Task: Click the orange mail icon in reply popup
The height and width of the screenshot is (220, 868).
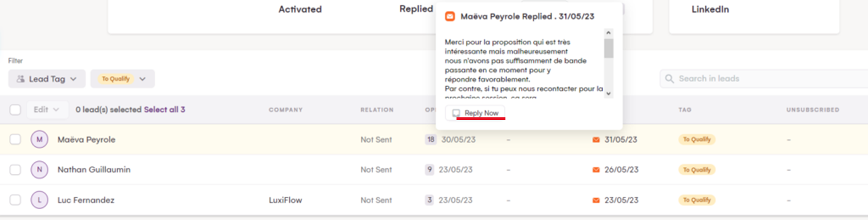Action: tap(450, 16)
